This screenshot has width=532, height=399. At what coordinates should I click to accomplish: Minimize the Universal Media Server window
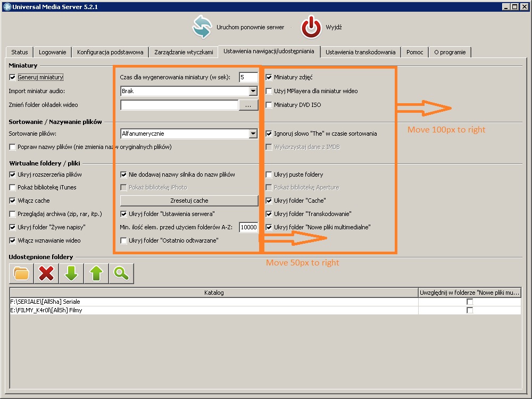coord(506,6)
